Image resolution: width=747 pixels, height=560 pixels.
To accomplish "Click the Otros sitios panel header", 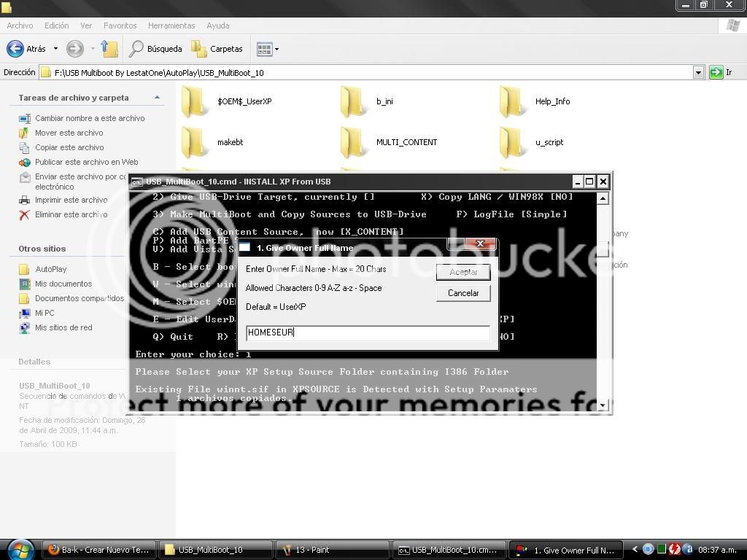I will click(42, 249).
